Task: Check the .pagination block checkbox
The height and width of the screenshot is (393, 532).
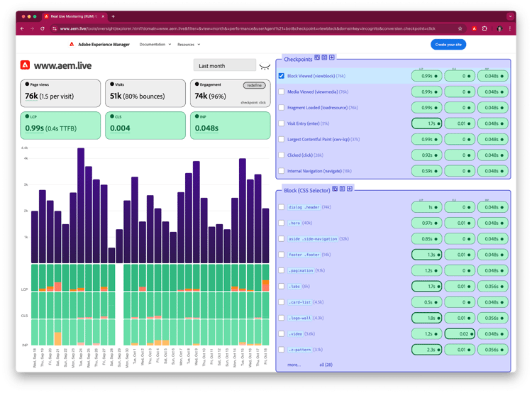Action: pos(282,270)
